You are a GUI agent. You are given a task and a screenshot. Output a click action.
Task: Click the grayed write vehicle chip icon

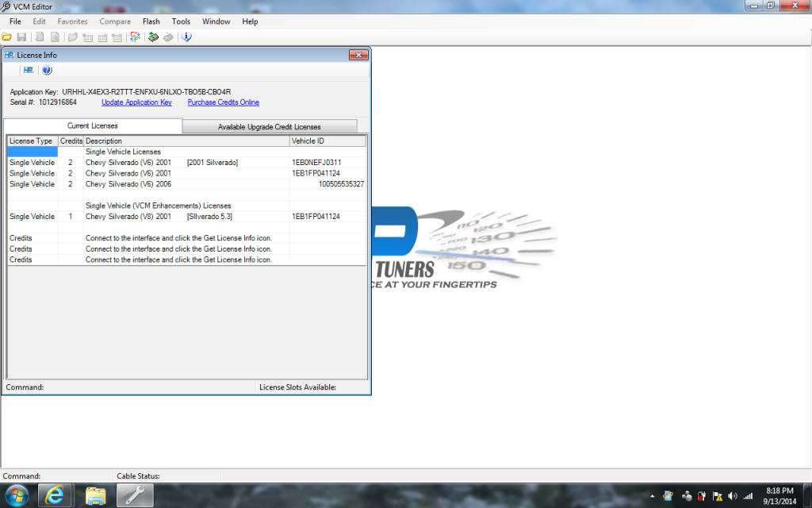pos(168,37)
